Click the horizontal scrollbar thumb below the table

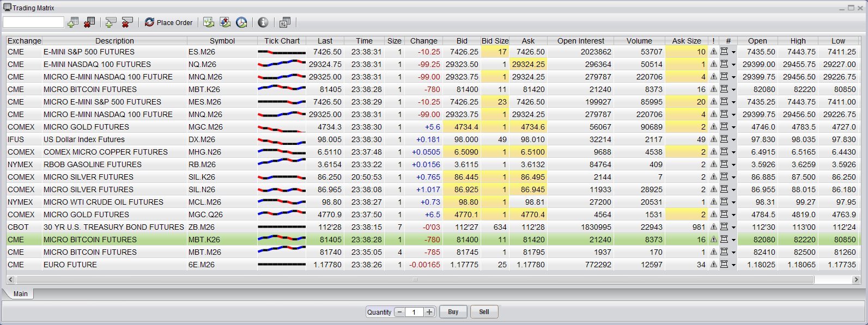coord(415,279)
